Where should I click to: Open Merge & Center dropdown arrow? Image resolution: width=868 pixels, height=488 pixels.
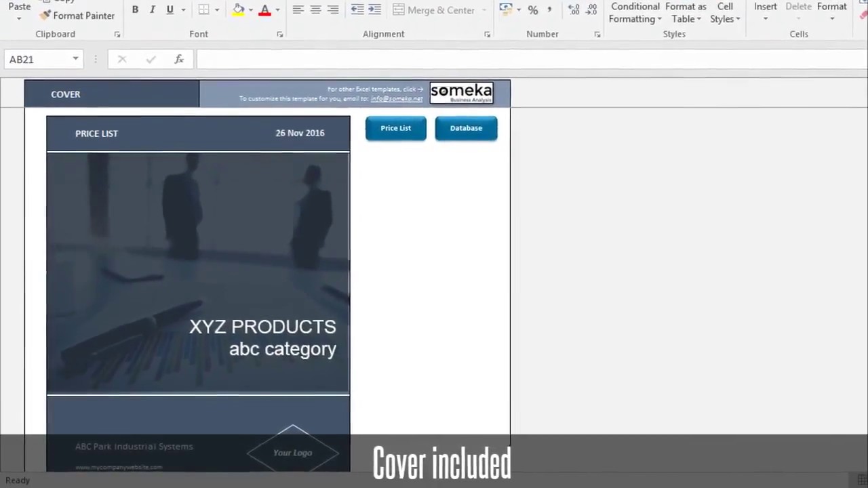pyautogui.click(x=484, y=10)
